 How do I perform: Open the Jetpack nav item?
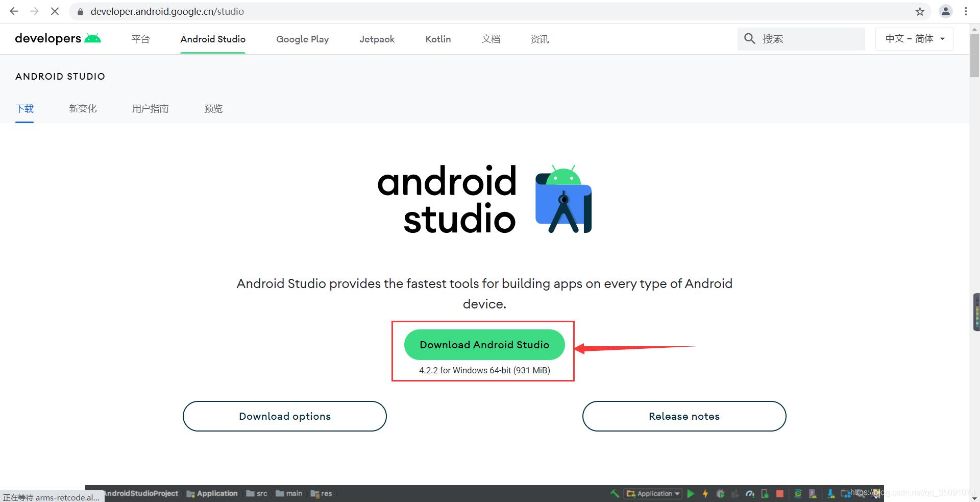pos(377,39)
